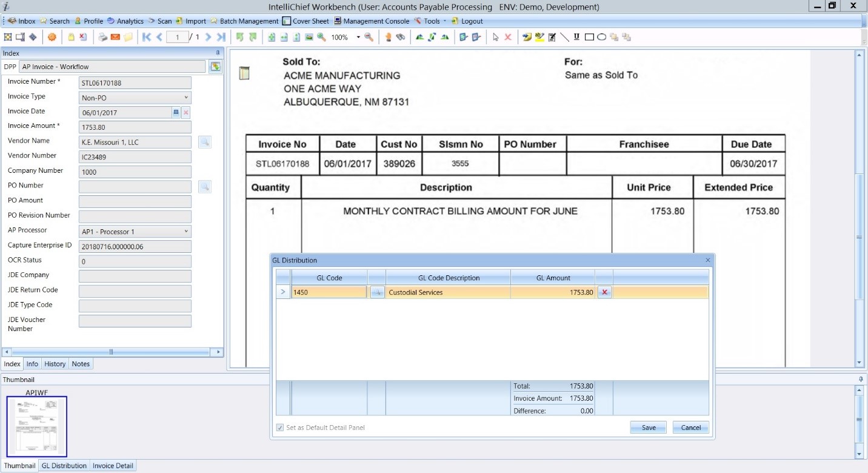Click the zoom out magnifier icon
868x473 pixels.
pyautogui.click(x=369, y=37)
